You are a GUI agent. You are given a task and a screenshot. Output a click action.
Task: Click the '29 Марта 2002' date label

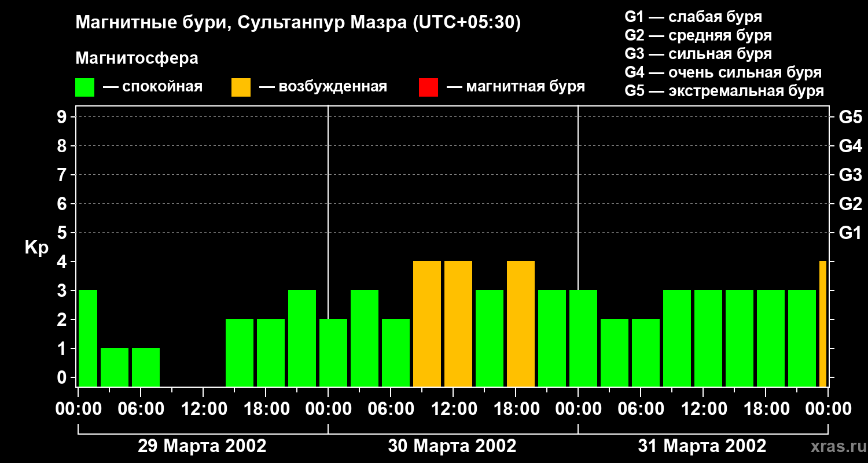pos(202,446)
